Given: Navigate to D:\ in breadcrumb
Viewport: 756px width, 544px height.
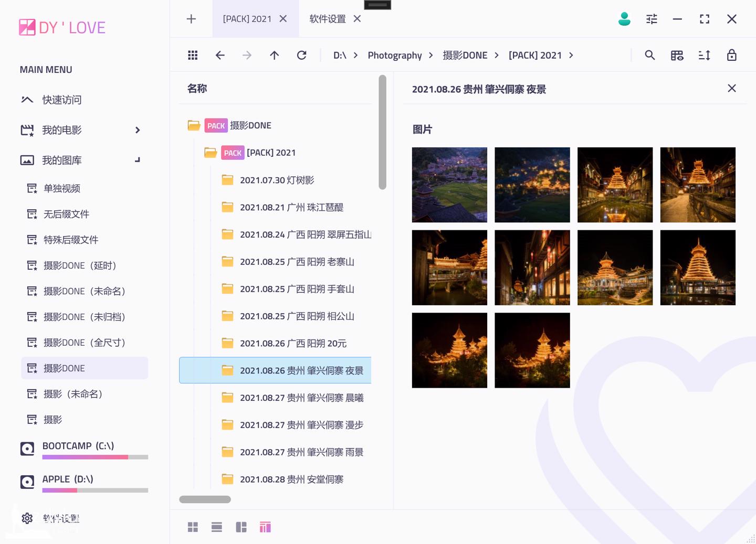Looking at the screenshot, I should point(340,55).
